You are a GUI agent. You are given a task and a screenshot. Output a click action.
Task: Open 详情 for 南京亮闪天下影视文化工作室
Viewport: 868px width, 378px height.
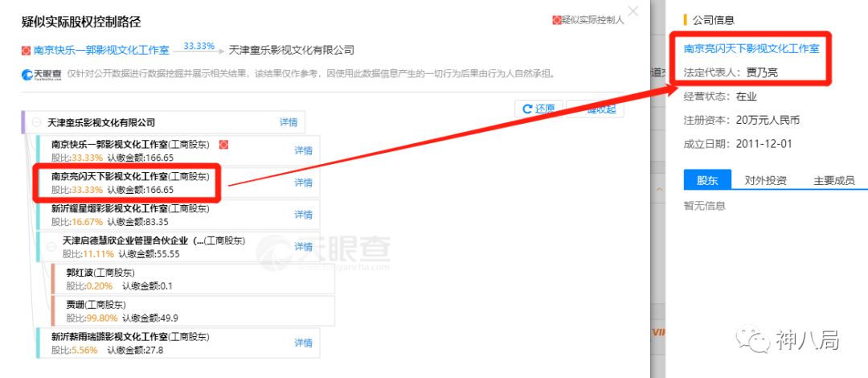pyautogui.click(x=303, y=183)
